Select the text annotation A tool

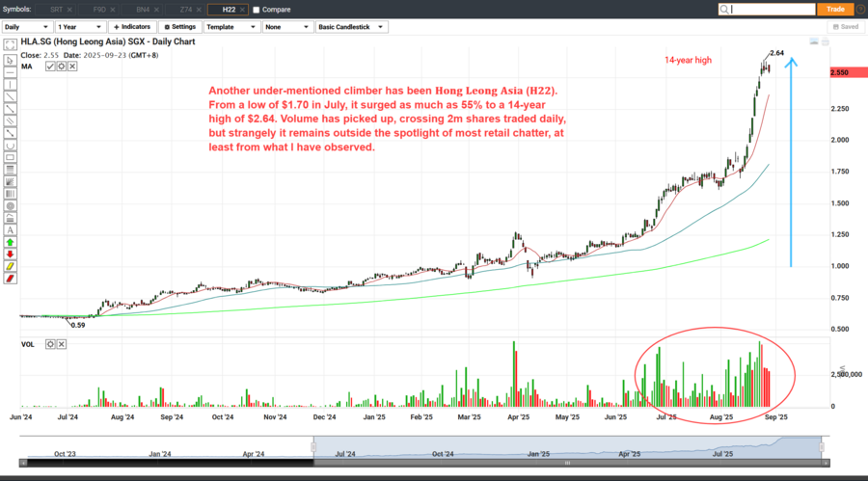(10, 230)
